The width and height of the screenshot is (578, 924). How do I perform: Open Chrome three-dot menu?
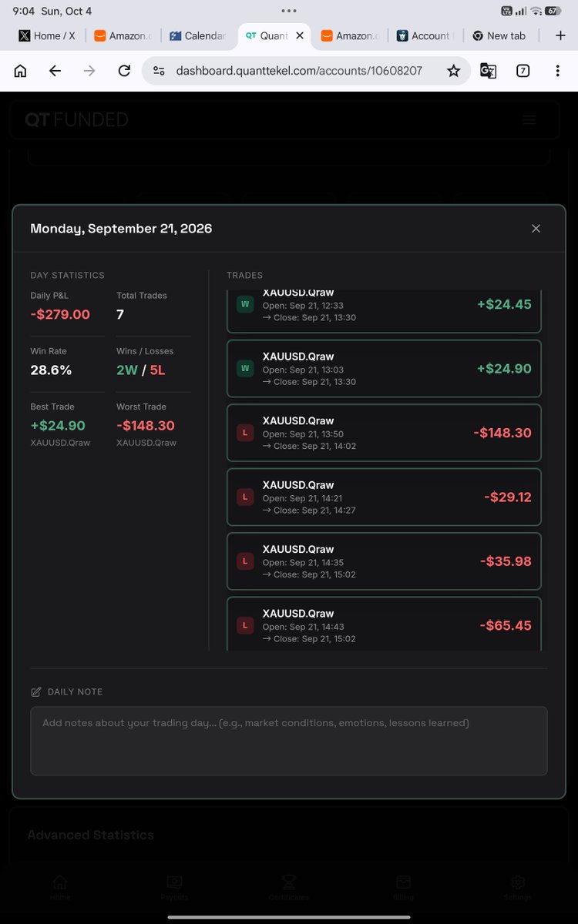pyautogui.click(x=557, y=71)
